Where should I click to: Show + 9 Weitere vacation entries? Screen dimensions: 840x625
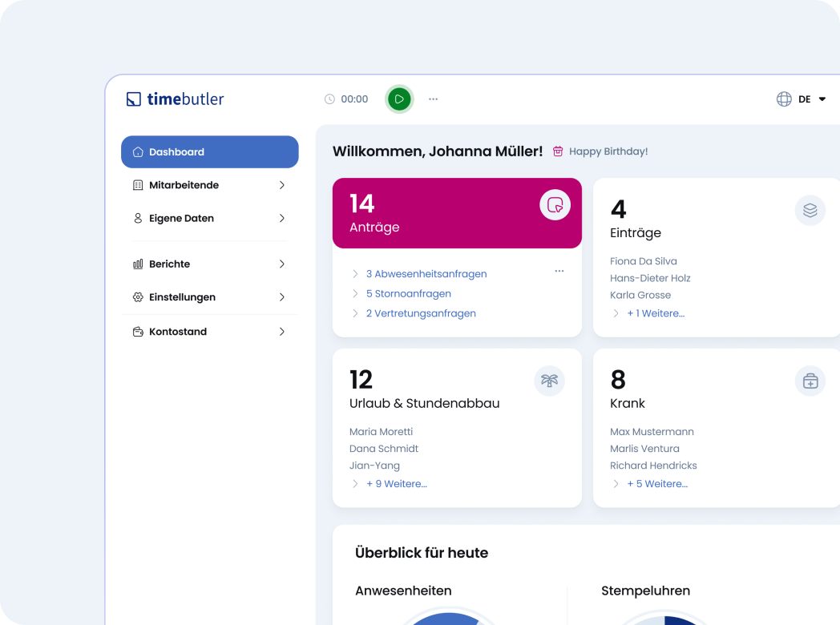coord(397,484)
